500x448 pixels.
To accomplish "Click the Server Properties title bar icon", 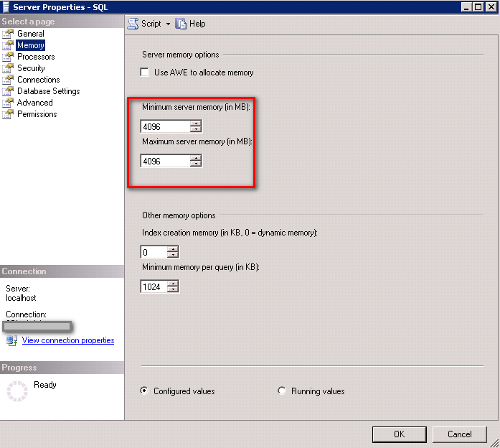I will coord(6,6).
